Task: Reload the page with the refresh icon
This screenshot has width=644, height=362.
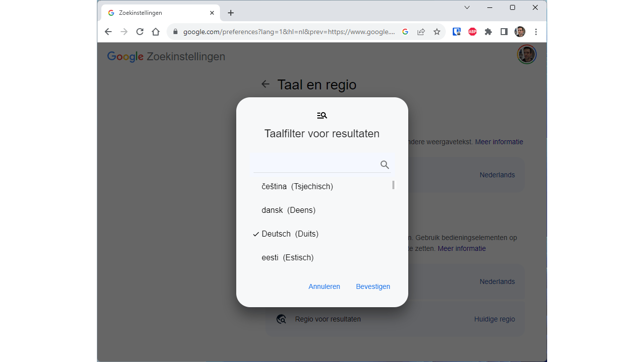Action: pyautogui.click(x=140, y=32)
